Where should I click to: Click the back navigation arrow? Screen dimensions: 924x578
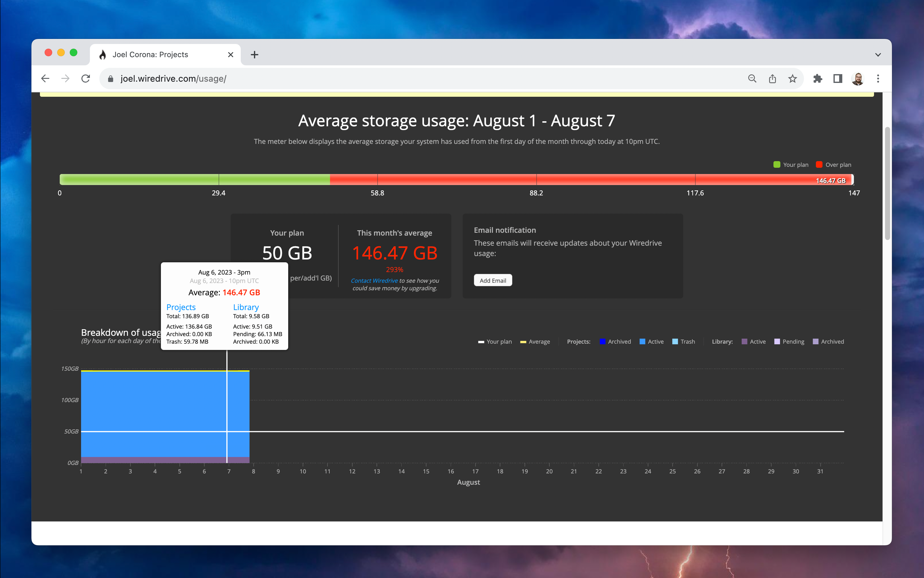coord(45,78)
